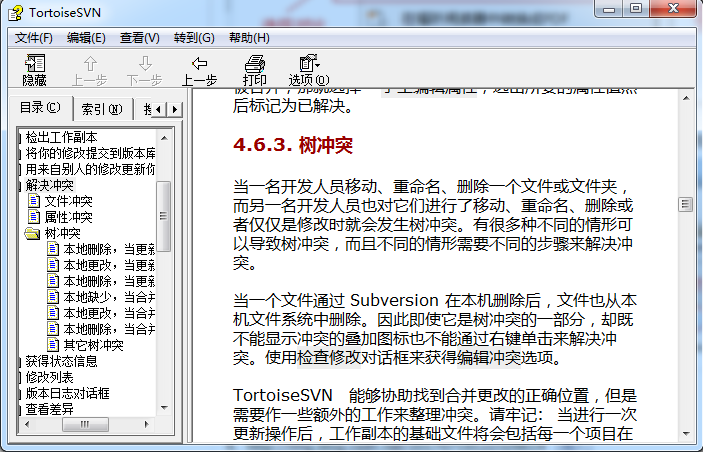The height and width of the screenshot is (452, 703).
Task: Switch to the 目录(C) tab
Action: [x=40, y=108]
